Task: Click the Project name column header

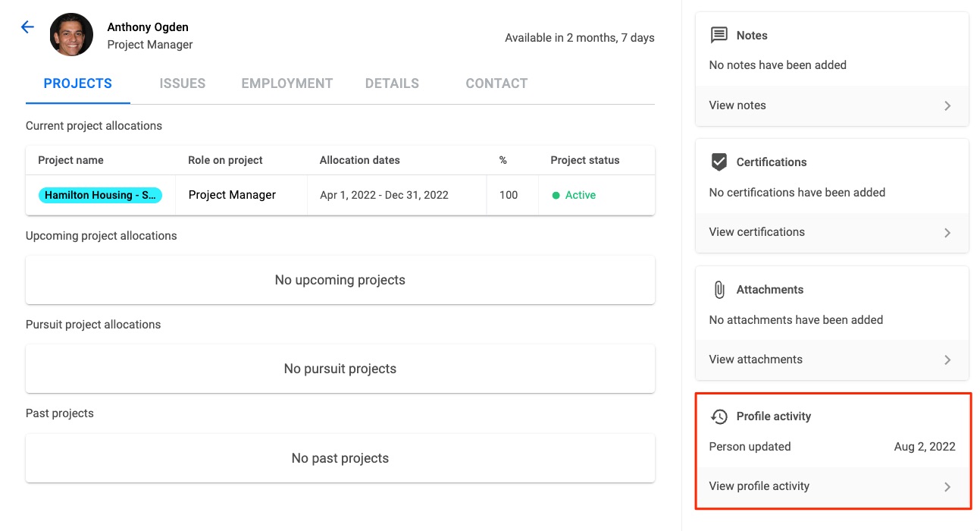Action: pyautogui.click(x=70, y=160)
